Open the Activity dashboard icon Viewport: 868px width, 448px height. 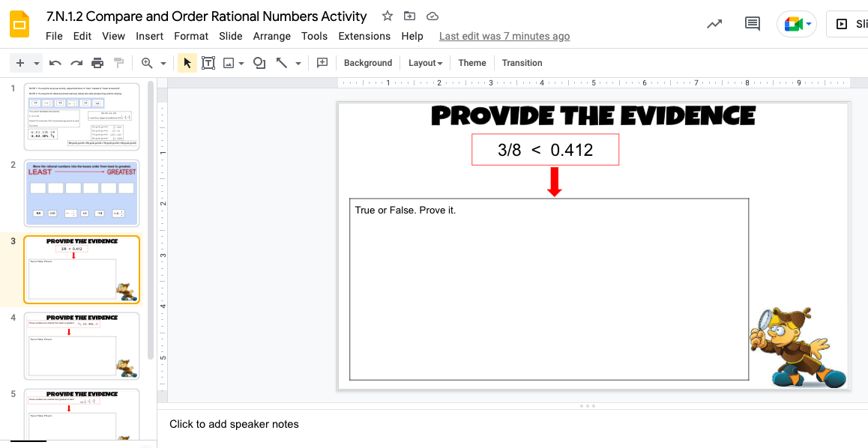[x=714, y=23]
